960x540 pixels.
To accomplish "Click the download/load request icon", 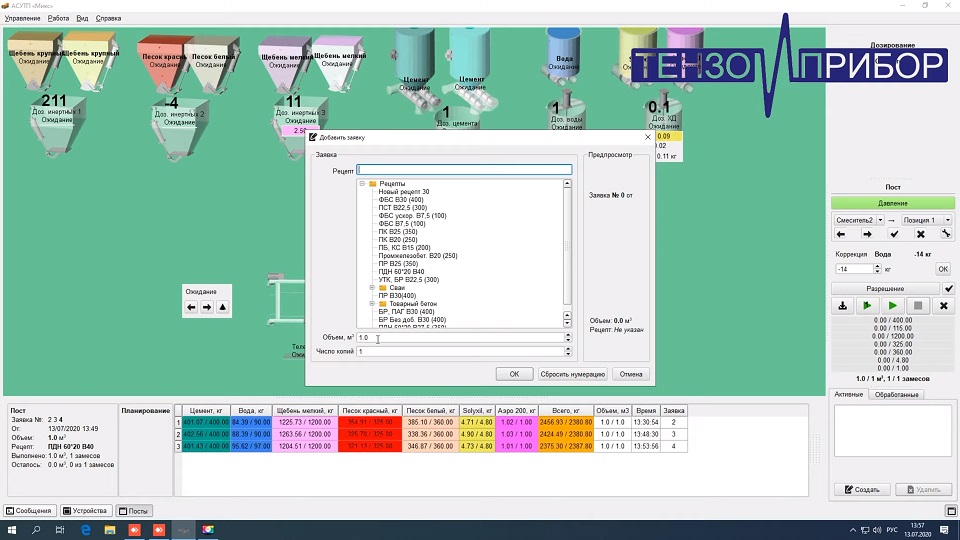I will (842, 306).
